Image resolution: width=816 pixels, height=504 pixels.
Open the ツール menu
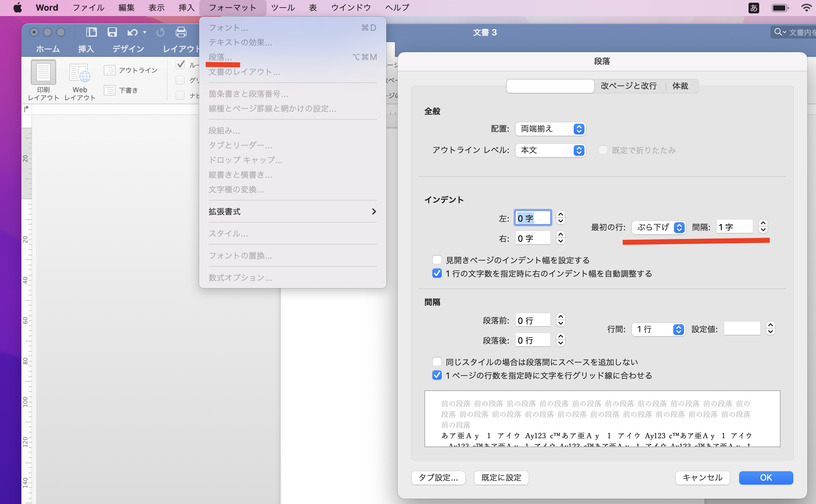(283, 8)
